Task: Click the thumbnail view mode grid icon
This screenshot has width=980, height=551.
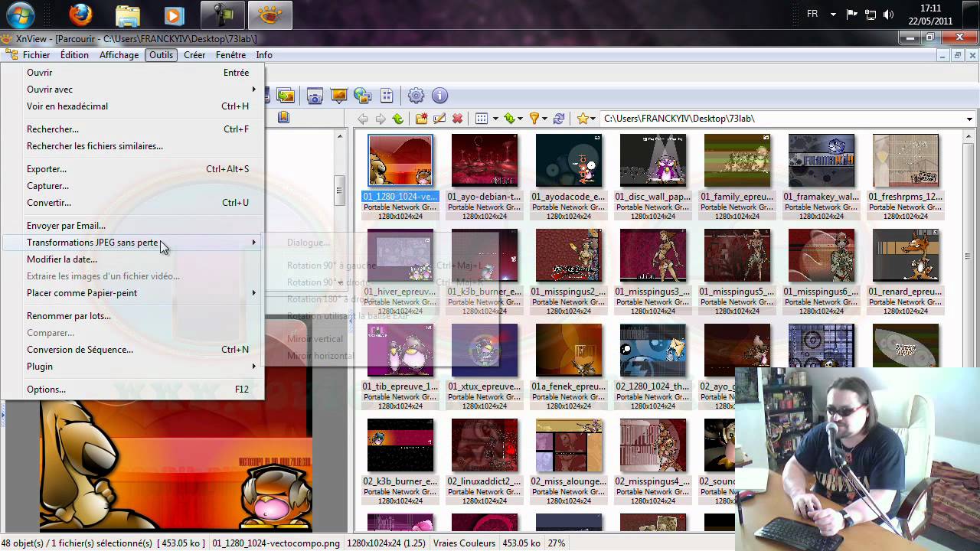Action: pos(481,119)
